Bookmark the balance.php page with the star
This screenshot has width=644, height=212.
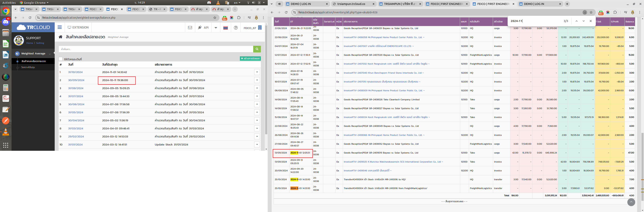point(215,18)
